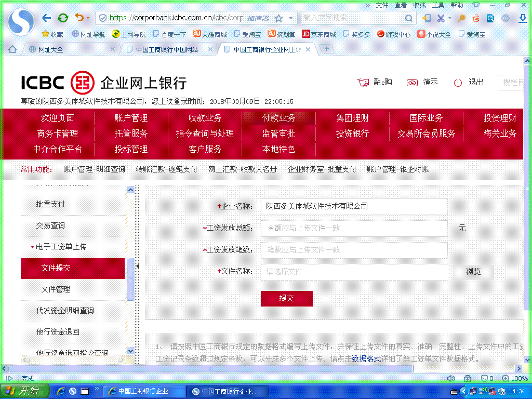Expand hidden system tray icons
532x399 pixels.
(x=464, y=392)
